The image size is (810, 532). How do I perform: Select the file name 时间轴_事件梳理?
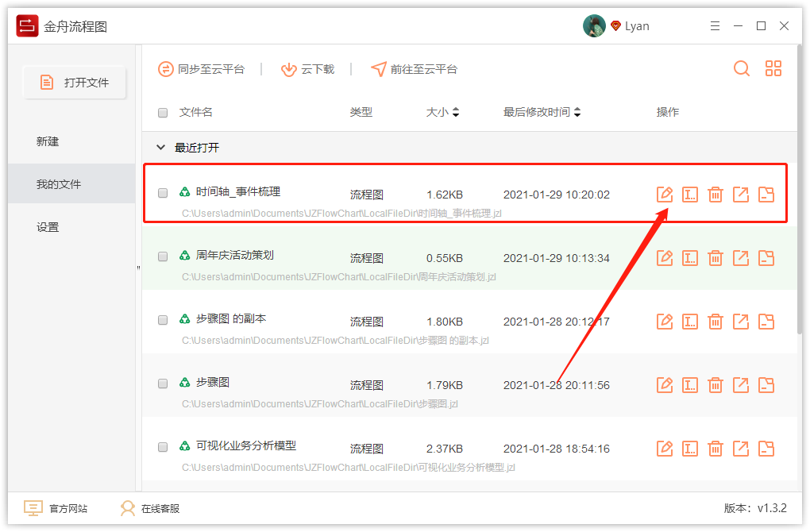point(238,191)
